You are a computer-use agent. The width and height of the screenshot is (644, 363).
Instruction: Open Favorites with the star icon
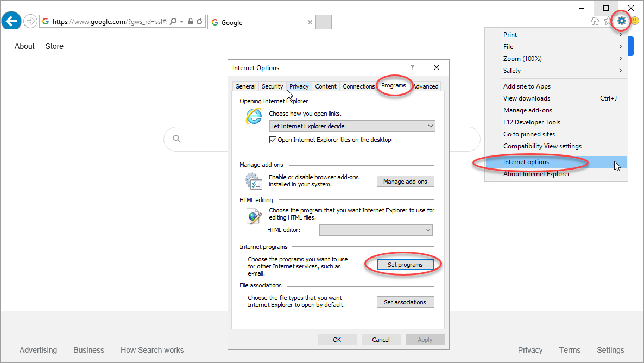pyautogui.click(x=608, y=21)
